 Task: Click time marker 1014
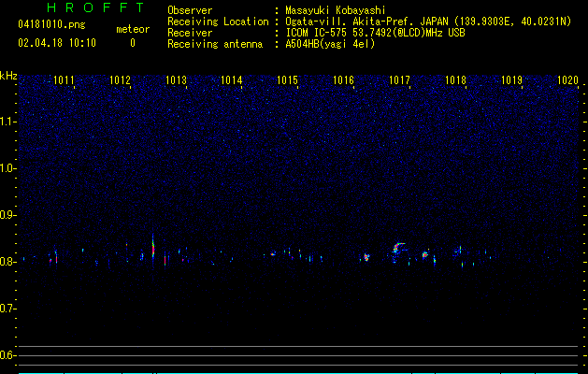tap(232, 79)
